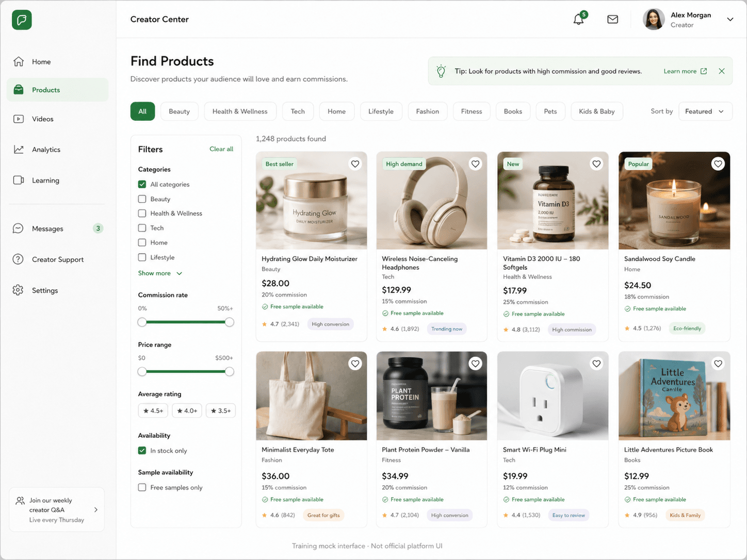The height and width of the screenshot is (560, 747).
Task: Select the Health & Wellness tab
Action: tap(240, 111)
